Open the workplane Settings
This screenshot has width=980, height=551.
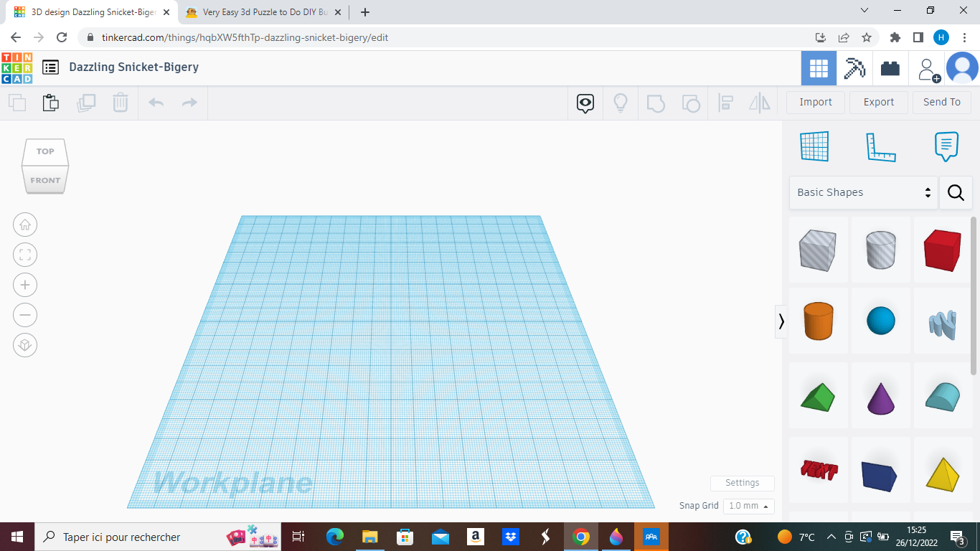742,482
